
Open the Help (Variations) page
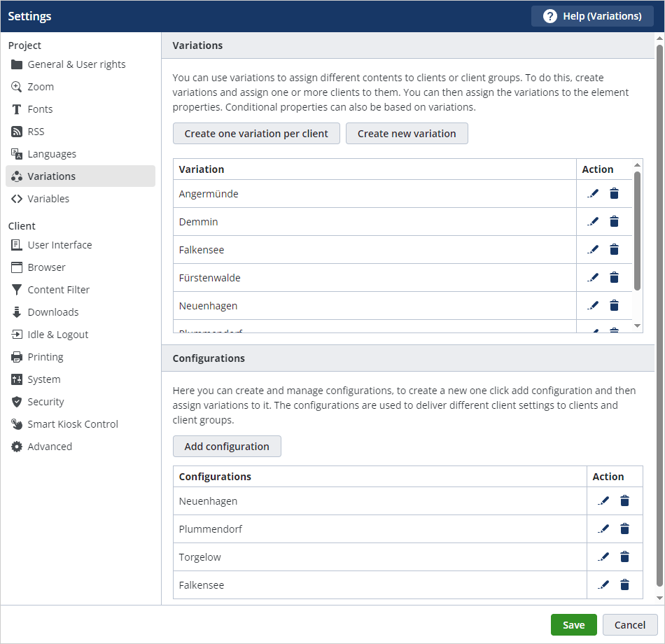pos(592,15)
